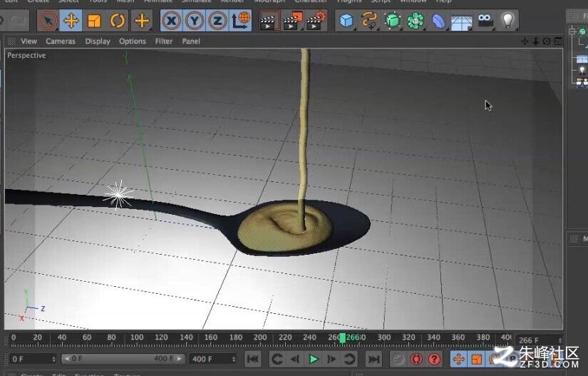Image resolution: width=588 pixels, height=376 pixels.
Task: Open the floor environment icon
Action: click(x=461, y=21)
